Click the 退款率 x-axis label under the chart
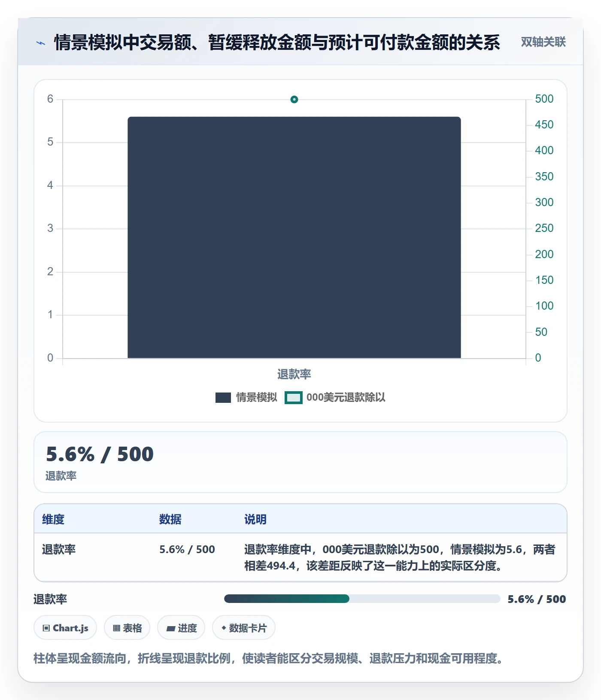This screenshot has height=700, width=601. pyautogui.click(x=294, y=374)
